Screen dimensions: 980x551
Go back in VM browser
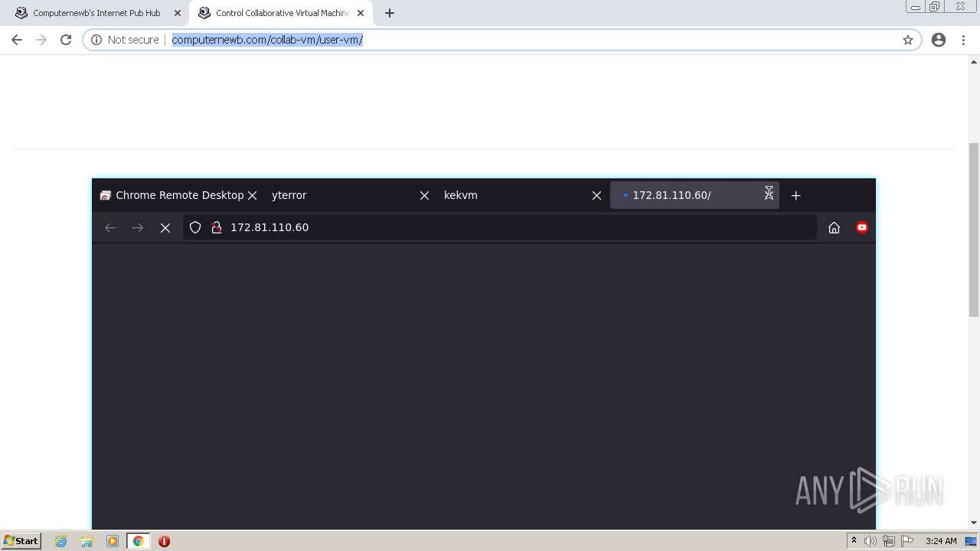click(x=110, y=227)
